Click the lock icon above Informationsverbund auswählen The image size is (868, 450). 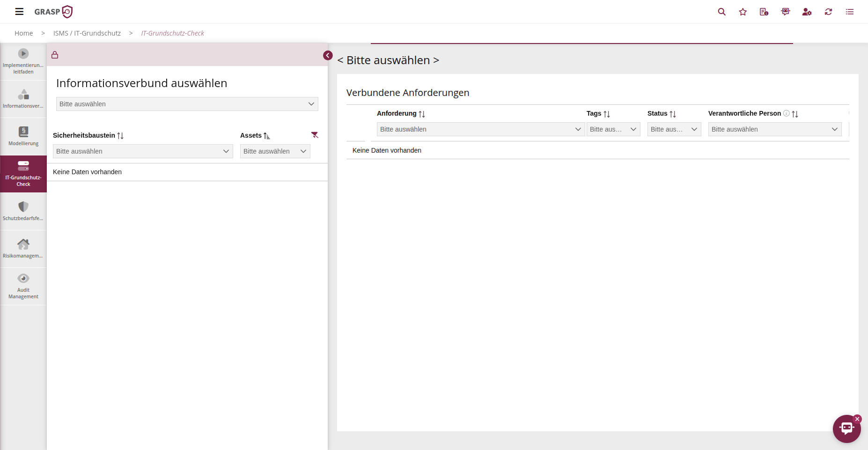coord(55,55)
